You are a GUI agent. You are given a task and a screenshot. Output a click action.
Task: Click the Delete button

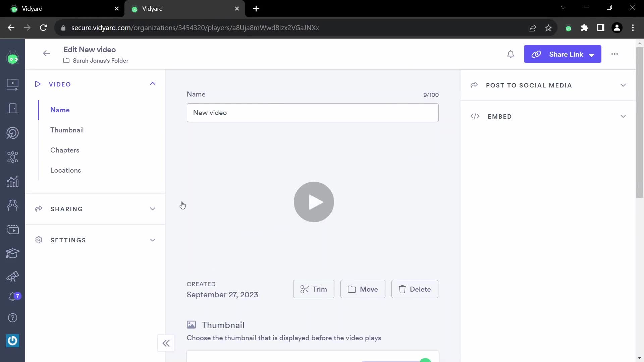415,289
